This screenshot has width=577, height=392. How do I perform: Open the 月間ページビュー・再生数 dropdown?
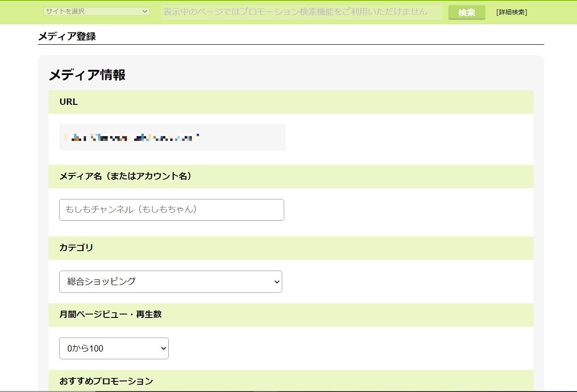pyautogui.click(x=113, y=348)
